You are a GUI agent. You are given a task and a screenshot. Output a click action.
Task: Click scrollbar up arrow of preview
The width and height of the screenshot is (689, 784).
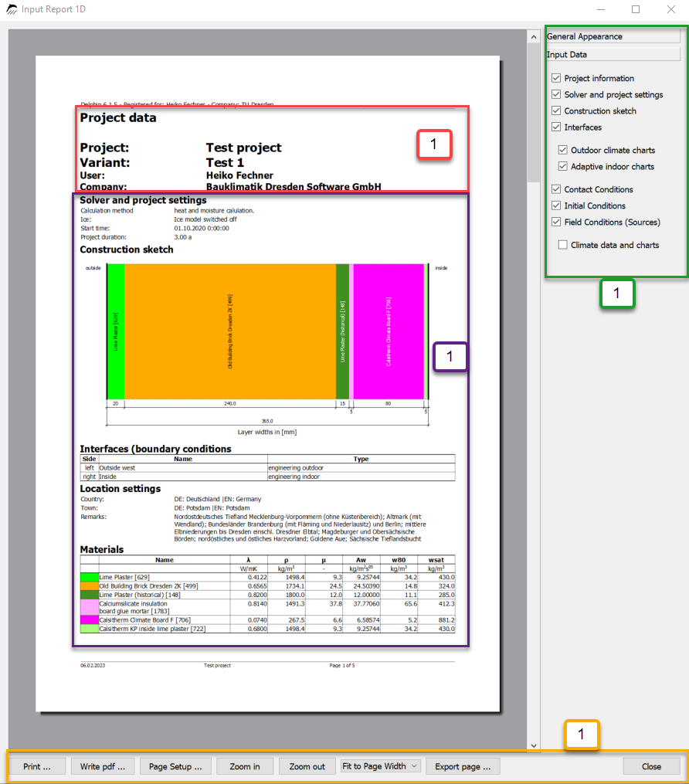click(x=534, y=36)
